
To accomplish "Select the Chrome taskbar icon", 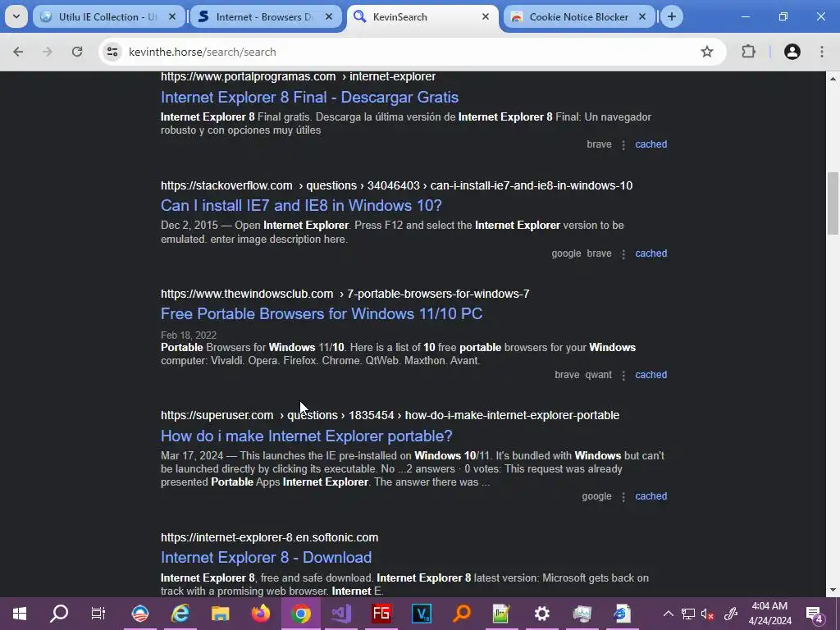I will pyautogui.click(x=301, y=614).
